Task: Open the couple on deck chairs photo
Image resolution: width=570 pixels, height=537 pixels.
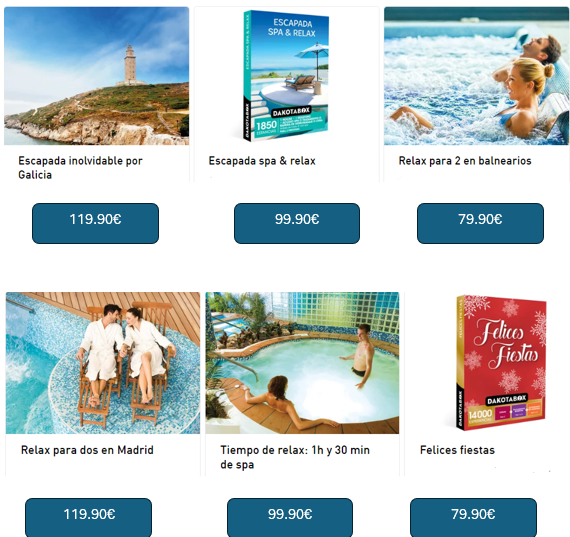Action: coord(103,363)
